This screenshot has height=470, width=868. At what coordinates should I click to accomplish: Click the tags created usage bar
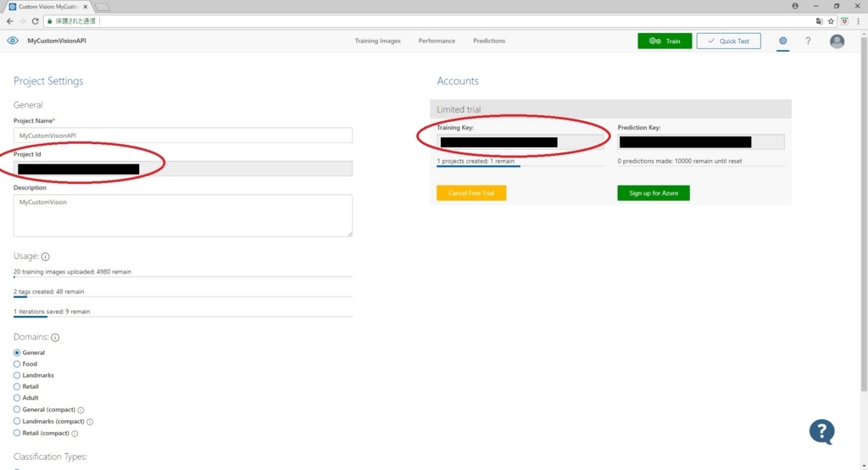tap(183, 296)
